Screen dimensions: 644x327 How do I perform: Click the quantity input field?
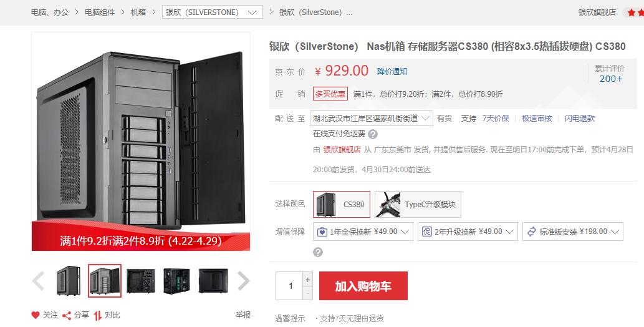(x=289, y=286)
